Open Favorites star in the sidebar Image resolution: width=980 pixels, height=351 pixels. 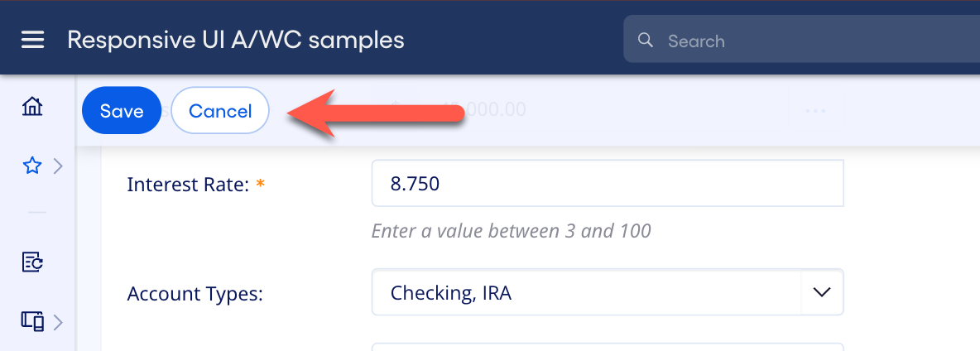click(x=32, y=166)
